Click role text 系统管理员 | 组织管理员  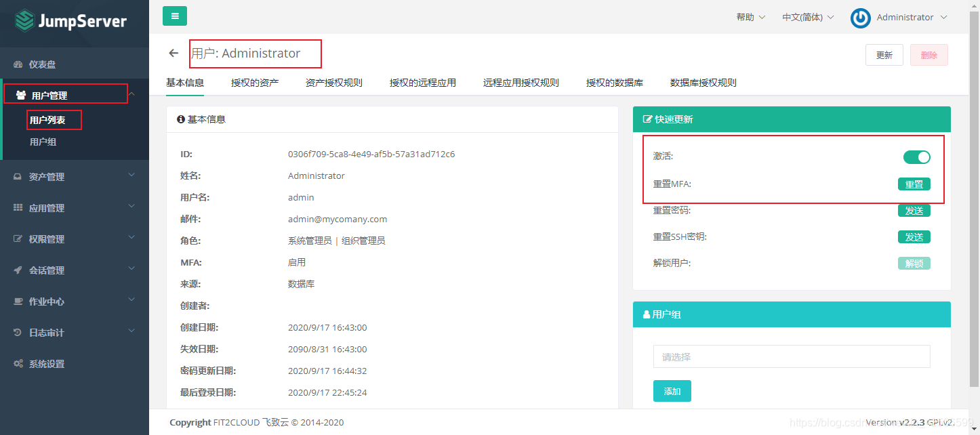click(x=337, y=241)
